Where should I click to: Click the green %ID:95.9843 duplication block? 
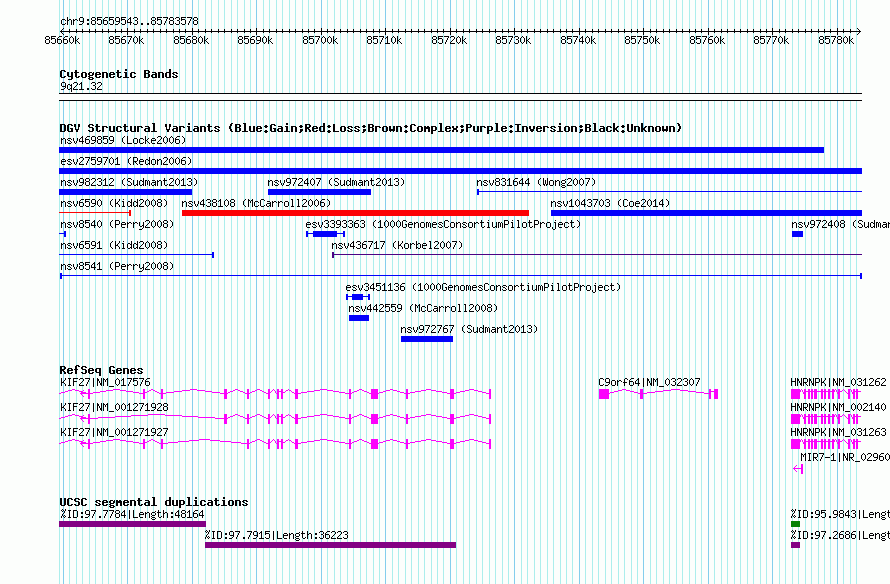pyautogui.click(x=796, y=524)
